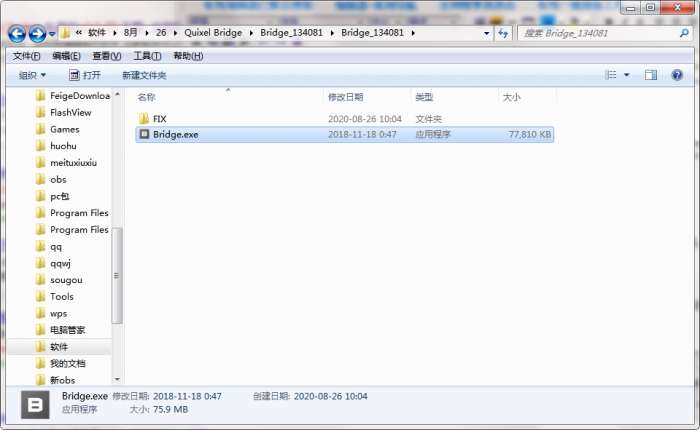Select qq folder in sidebar
The width and height of the screenshot is (700, 430).
pos(49,246)
